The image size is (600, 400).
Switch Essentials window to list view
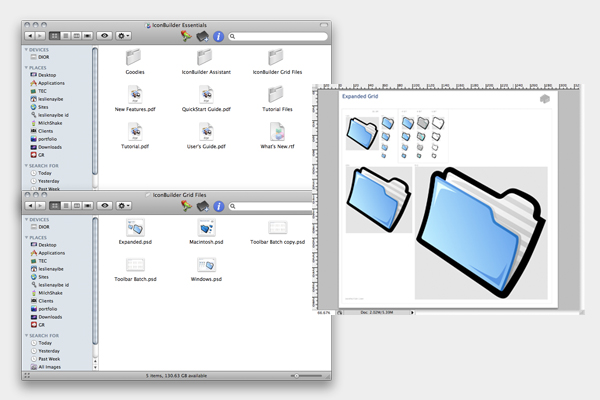(66, 36)
